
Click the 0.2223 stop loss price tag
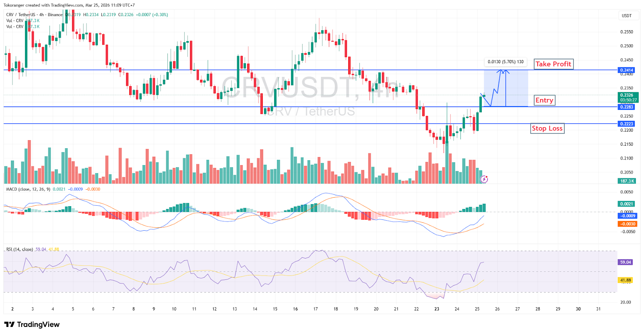626,124
